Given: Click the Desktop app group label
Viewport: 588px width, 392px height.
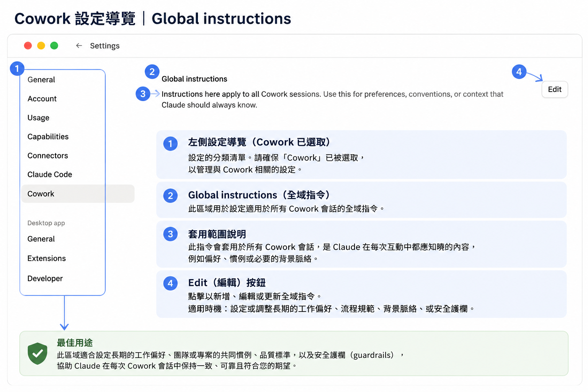Looking at the screenshot, I should tap(46, 223).
